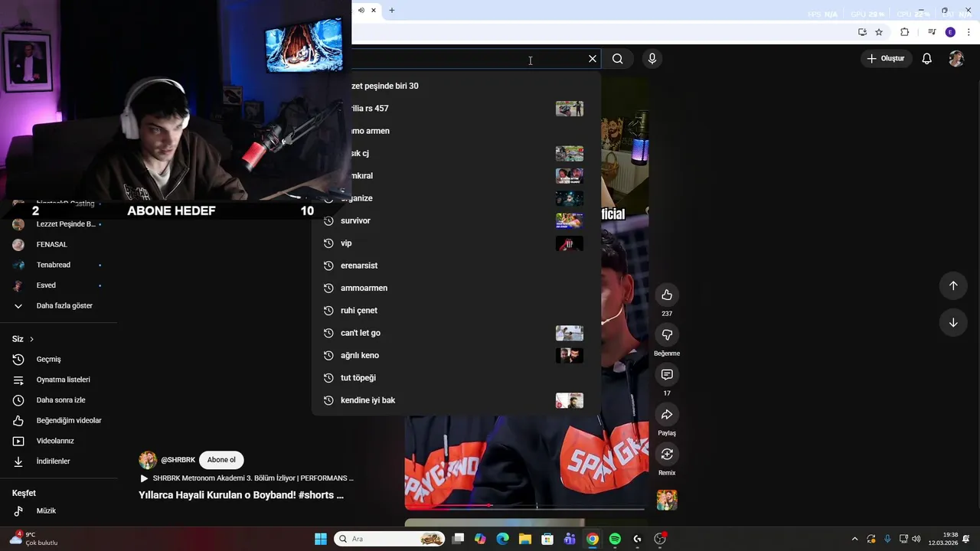The height and width of the screenshot is (551, 980).
Task: Dislike the short with Beğenme button
Action: [667, 334]
